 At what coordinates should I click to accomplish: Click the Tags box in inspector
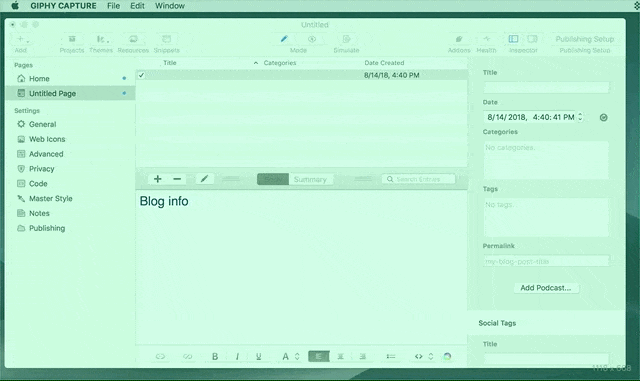[x=546, y=217]
